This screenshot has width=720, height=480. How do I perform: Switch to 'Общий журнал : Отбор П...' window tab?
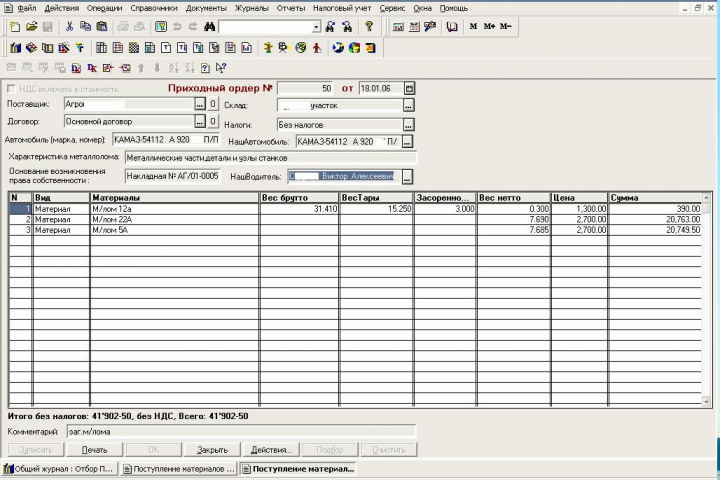pyautogui.click(x=60, y=469)
